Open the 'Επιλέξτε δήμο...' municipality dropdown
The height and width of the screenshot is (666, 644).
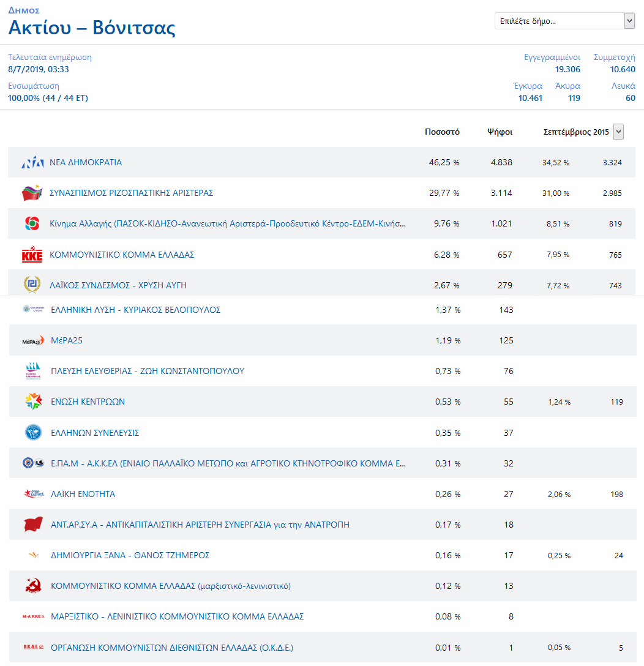(564, 21)
